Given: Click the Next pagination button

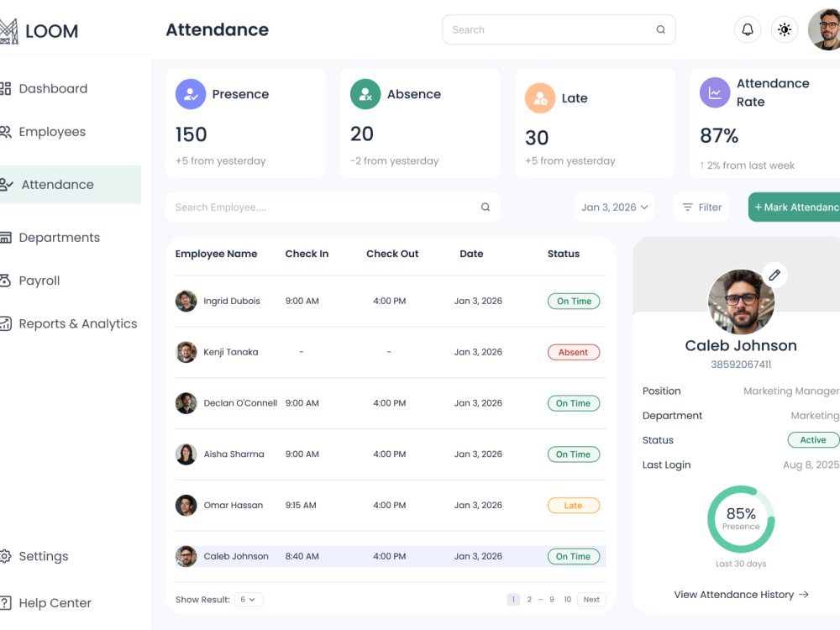Looking at the screenshot, I should [591, 600].
